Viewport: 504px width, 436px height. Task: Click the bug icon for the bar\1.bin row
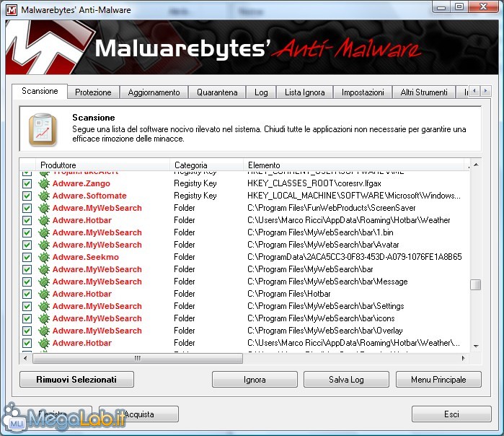(x=44, y=232)
